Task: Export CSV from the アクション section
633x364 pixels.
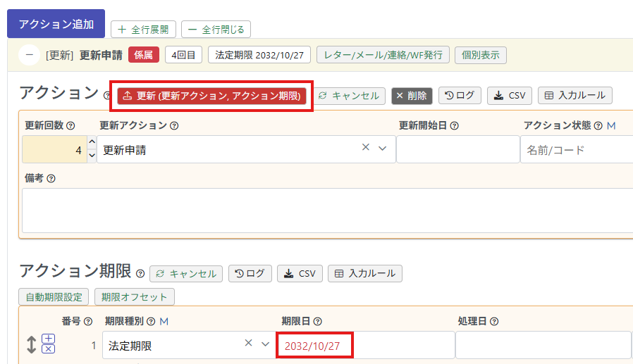Action: (510, 96)
